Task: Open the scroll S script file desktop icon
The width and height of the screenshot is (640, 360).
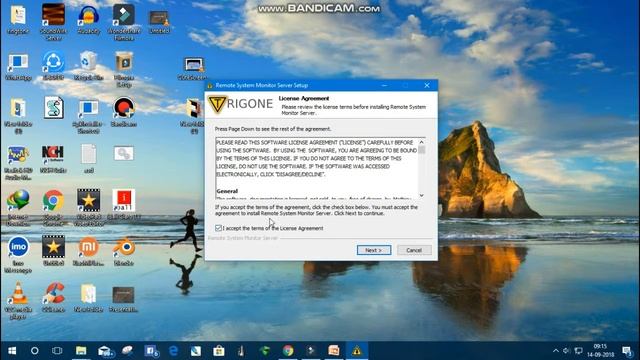Action: (x=53, y=108)
